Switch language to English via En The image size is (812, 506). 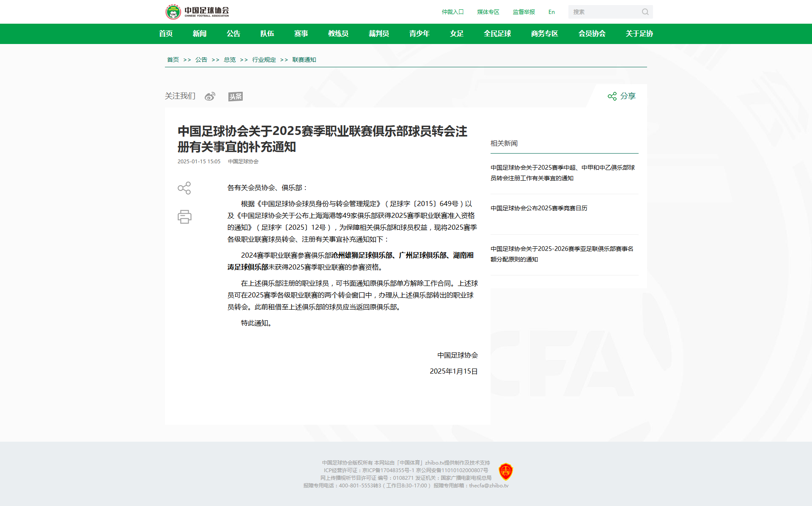(x=551, y=11)
